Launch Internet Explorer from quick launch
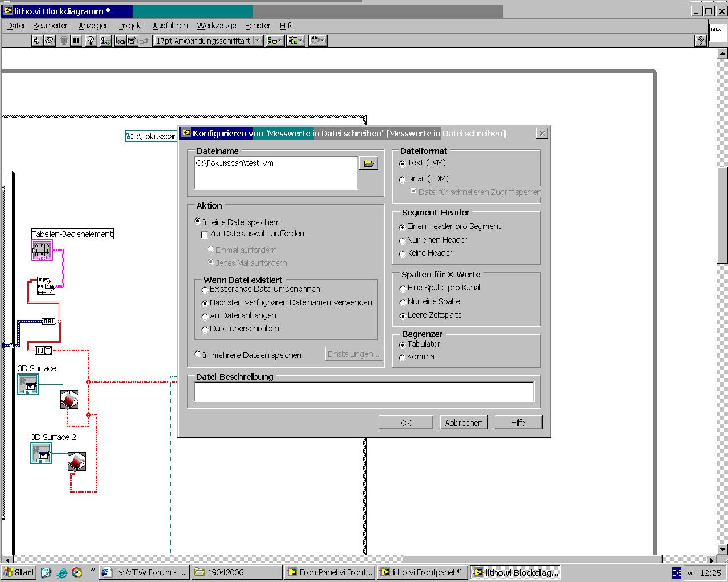 pyautogui.click(x=62, y=572)
